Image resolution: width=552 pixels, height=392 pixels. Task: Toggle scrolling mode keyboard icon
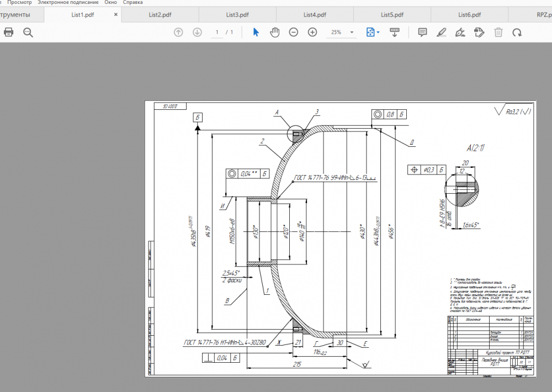click(x=395, y=33)
